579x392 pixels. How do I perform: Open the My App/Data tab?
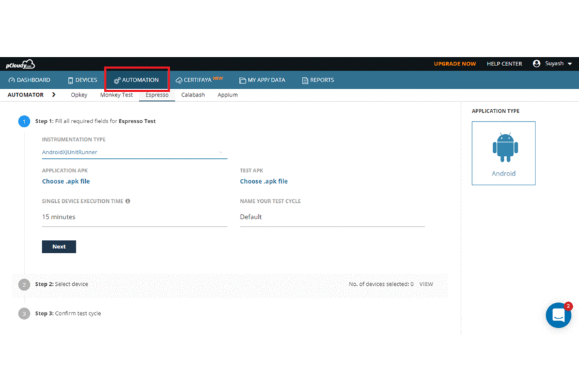[x=262, y=80]
